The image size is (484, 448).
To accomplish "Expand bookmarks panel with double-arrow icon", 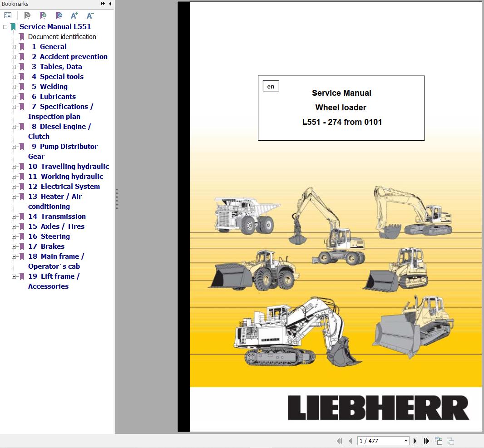I will coord(103,4).
